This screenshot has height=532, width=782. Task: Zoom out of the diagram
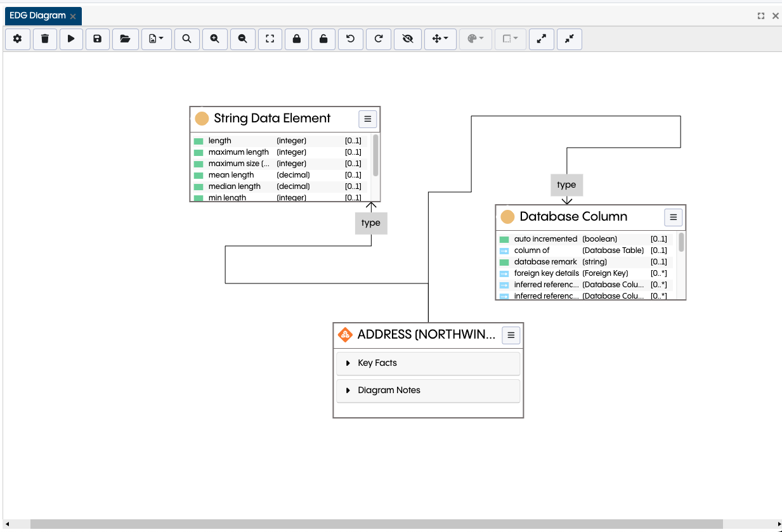242,39
